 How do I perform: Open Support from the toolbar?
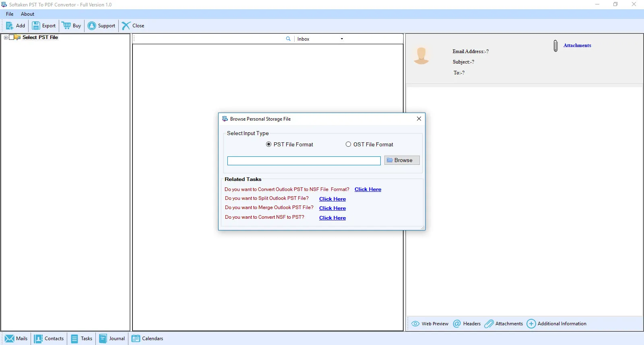[x=101, y=26]
